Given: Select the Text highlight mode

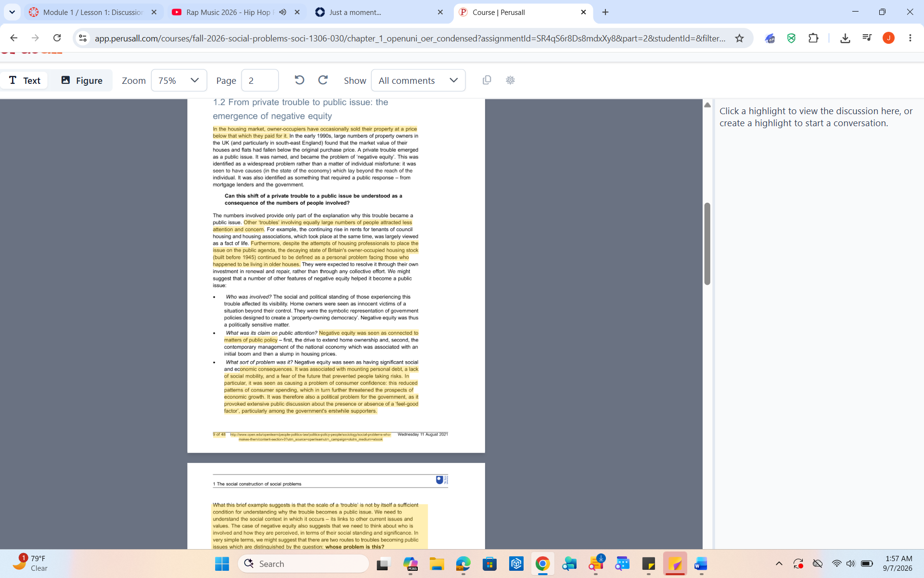Looking at the screenshot, I should pyautogui.click(x=25, y=80).
